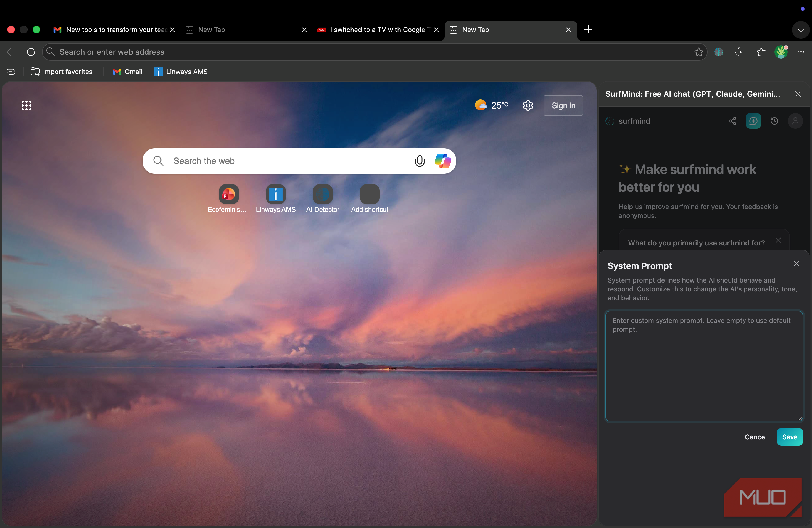Switch to 'I switched to a TV' tab
This screenshot has width=812, height=528.
(378, 30)
